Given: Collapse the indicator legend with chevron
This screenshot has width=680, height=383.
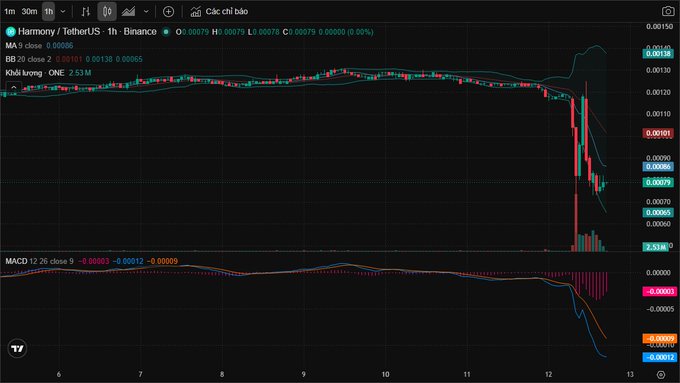Looking at the screenshot, I should tap(14, 88).
